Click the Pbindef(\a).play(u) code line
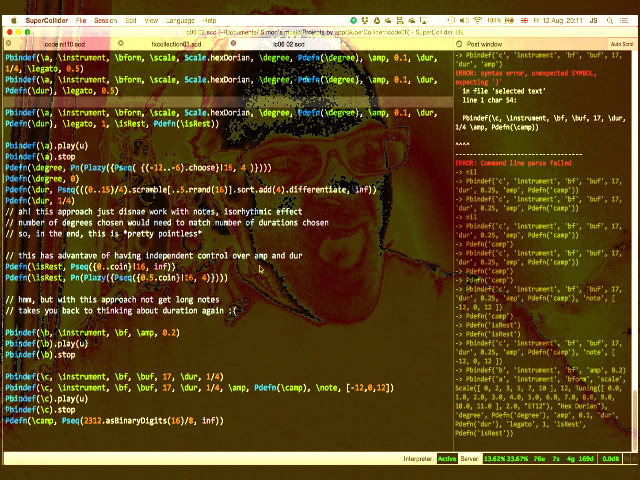The width and height of the screenshot is (640, 480). pyautogui.click(x=45, y=146)
